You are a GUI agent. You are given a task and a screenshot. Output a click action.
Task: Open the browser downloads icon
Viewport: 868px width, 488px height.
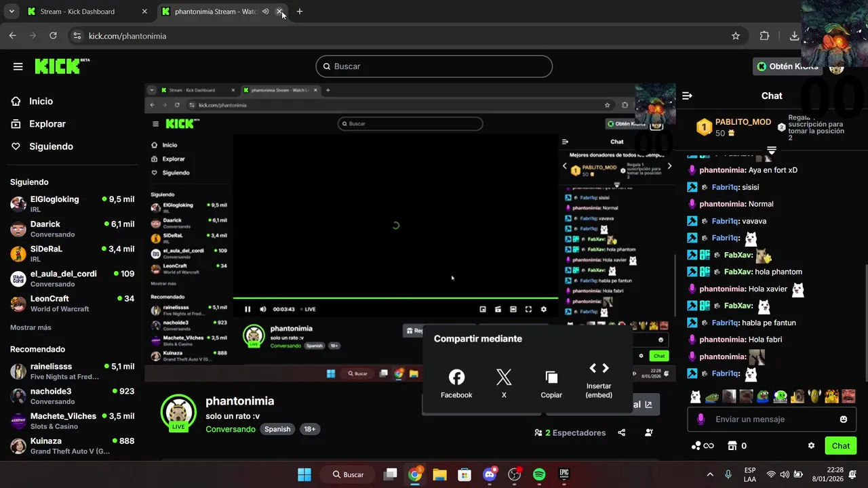(x=794, y=36)
